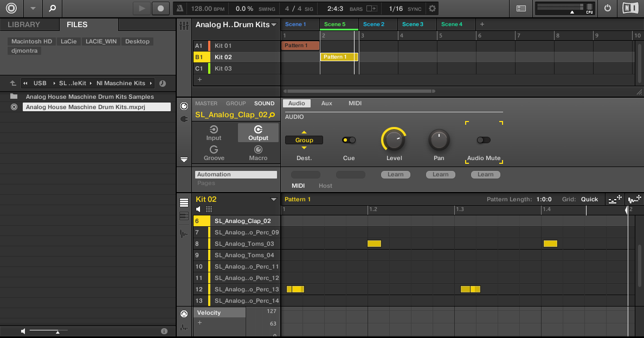Open the Macro section
This screenshot has height=338, width=644.
[x=258, y=154]
